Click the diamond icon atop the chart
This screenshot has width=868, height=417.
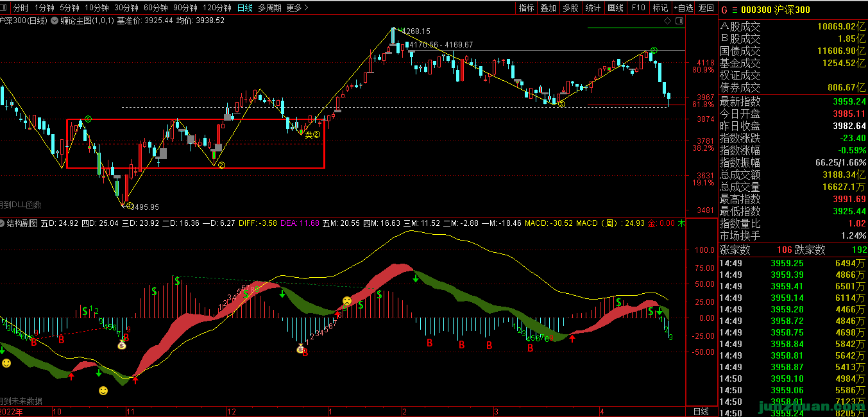tap(668, 21)
